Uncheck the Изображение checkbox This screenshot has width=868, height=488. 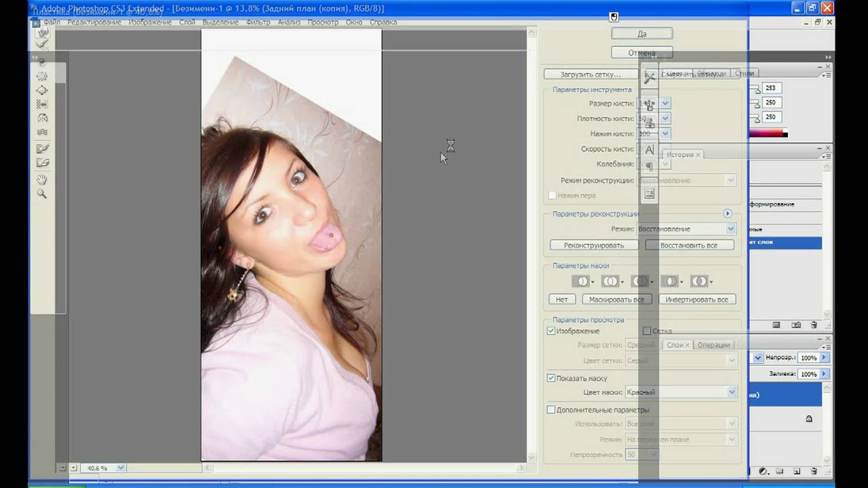551,331
